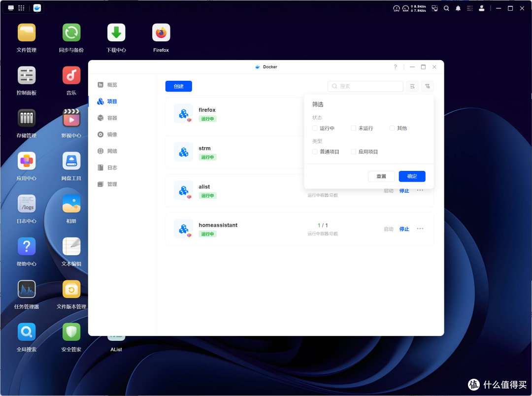Open the remote devices icon in the top bar
The height and width of the screenshot is (396, 532).
434,8
